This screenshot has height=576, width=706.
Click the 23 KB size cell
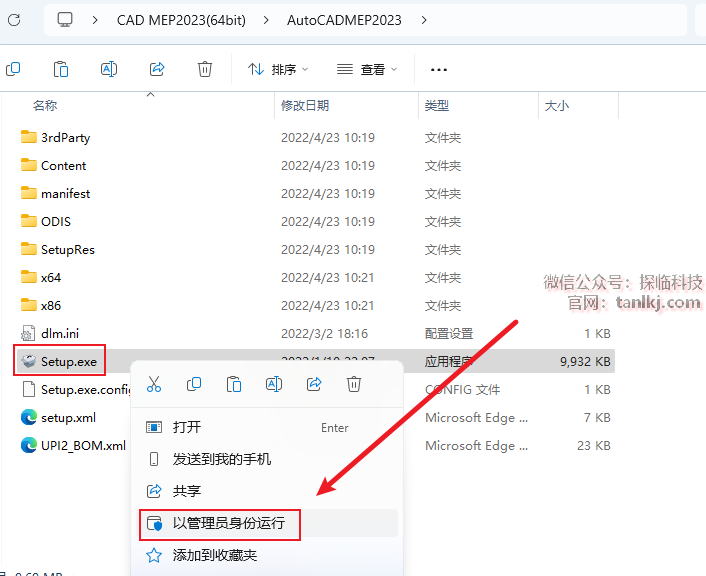point(593,445)
